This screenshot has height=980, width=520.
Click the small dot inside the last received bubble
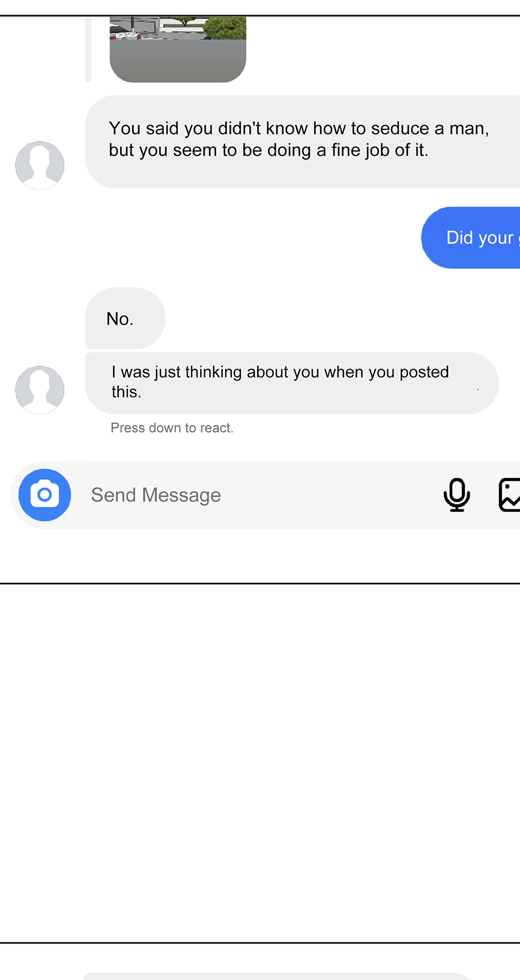tap(477, 389)
